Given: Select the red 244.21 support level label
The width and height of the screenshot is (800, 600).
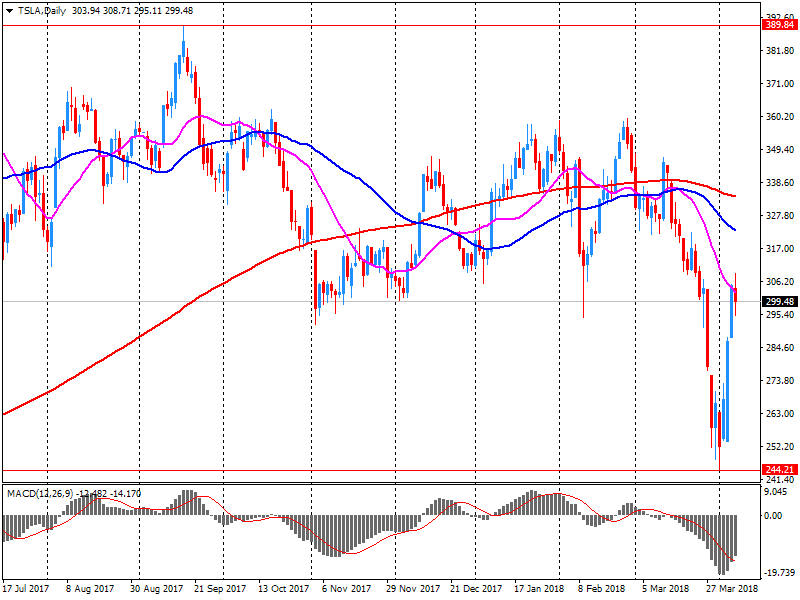Looking at the screenshot, I should 780,469.
